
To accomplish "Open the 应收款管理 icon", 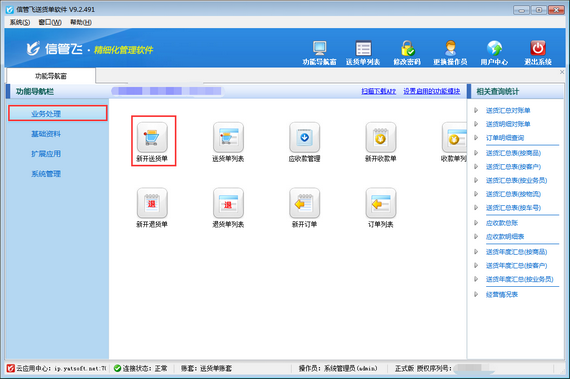I will [305, 137].
